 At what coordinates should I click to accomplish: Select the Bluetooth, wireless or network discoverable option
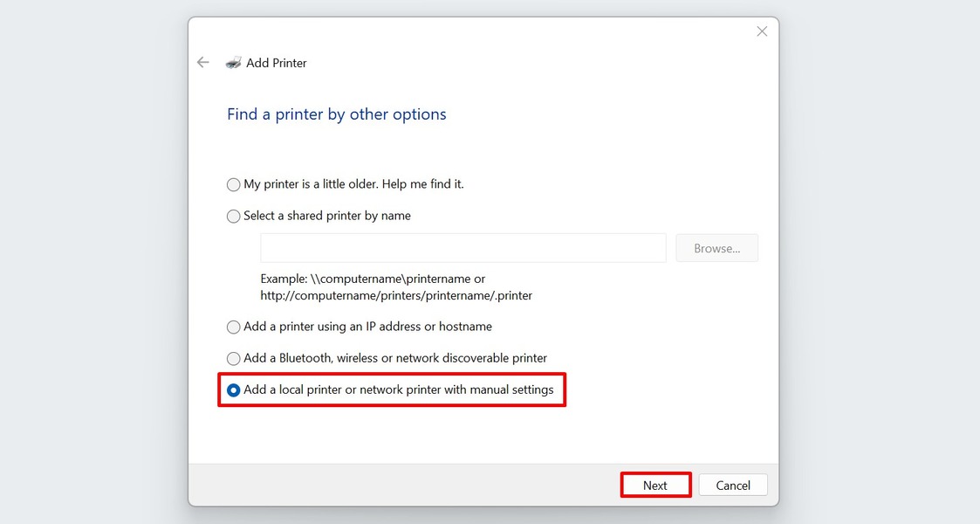[233, 358]
